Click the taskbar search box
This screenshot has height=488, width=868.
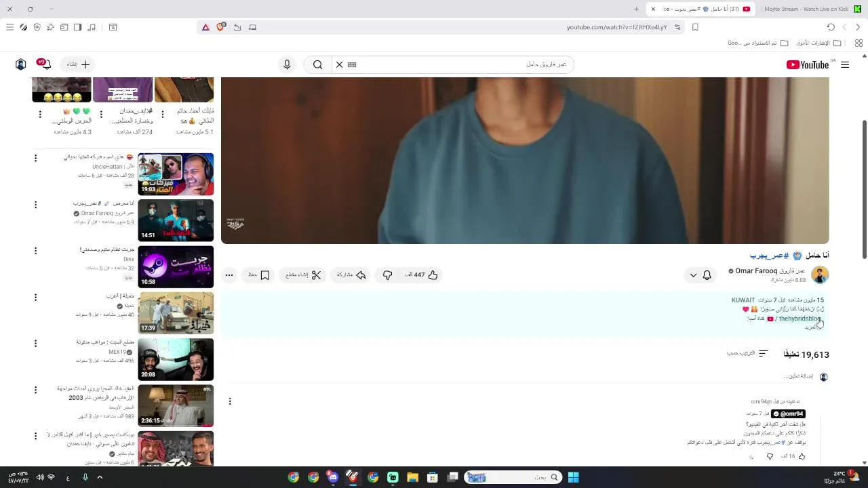[x=513, y=477]
